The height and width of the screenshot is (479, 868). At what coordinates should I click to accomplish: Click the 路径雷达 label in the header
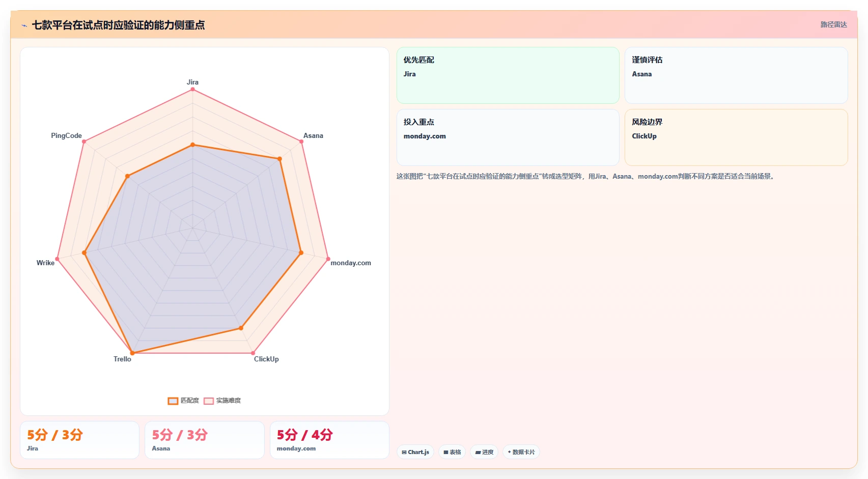click(x=833, y=24)
